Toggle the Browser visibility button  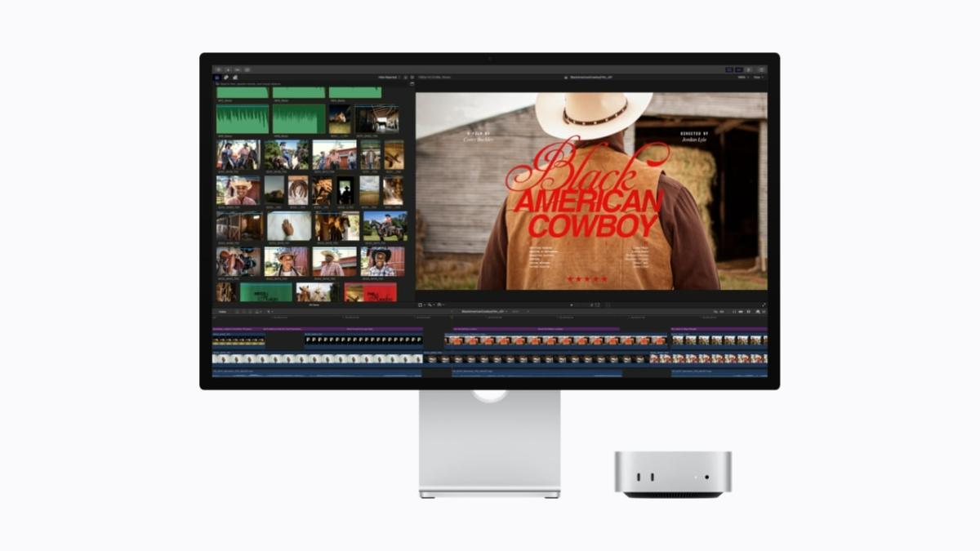(x=728, y=69)
